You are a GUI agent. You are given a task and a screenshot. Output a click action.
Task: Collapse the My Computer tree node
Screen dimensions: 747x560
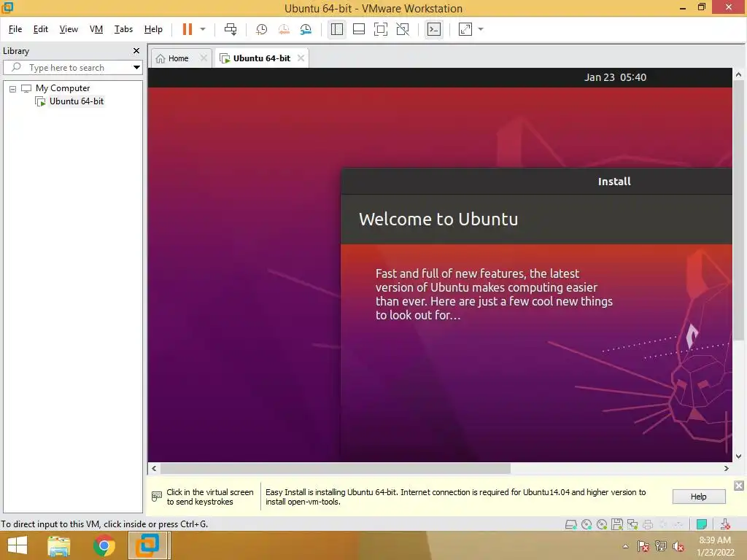[12, 89]
